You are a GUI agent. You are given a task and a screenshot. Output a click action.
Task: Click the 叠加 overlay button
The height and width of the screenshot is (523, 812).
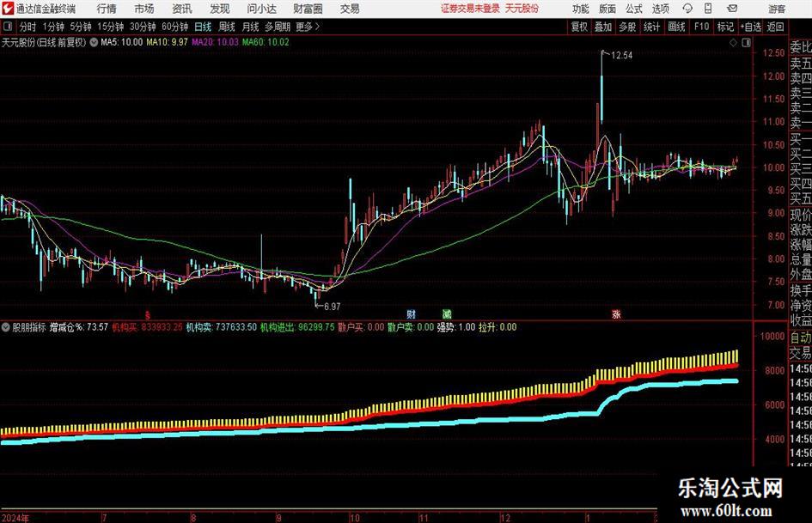tap(603, 27)
